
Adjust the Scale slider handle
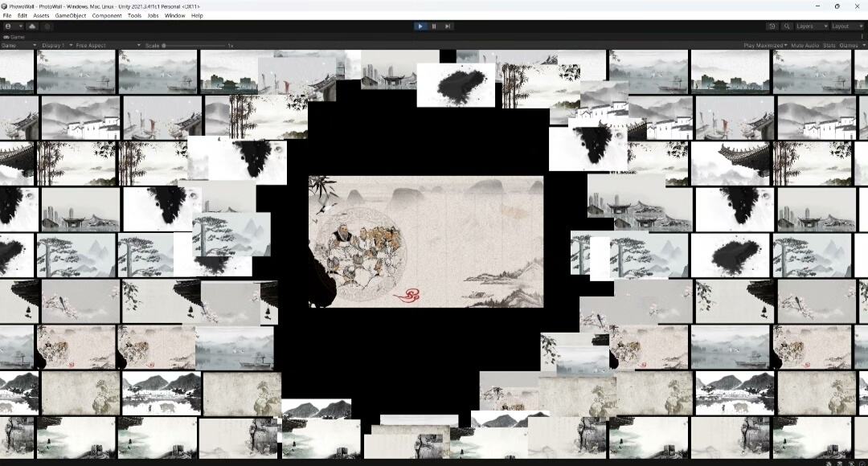pos(164,45)
